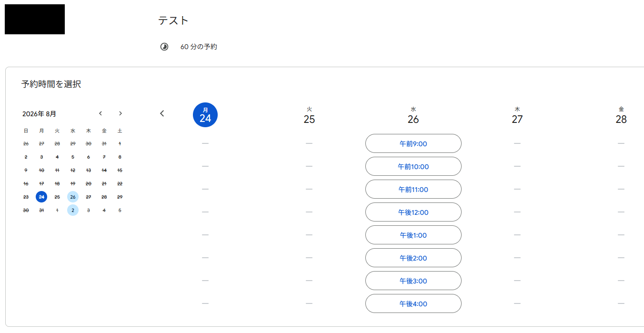Select the highlighted Monday 24 day header

pyautogui.click(x=205, y=115)
